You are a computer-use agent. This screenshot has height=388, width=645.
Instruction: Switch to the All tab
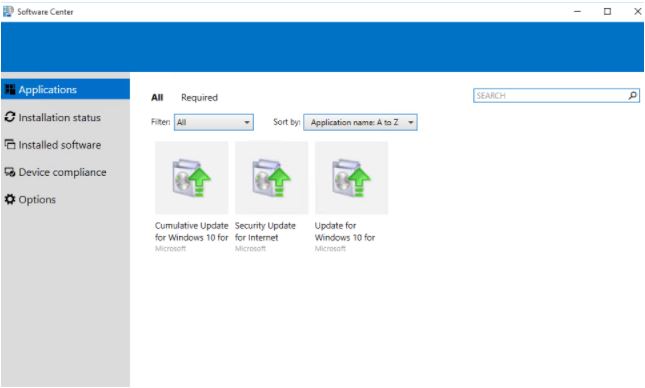[x=157, y=98]
